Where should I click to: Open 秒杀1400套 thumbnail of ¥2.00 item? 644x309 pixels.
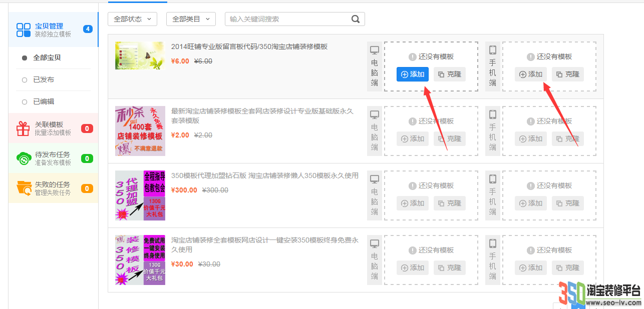point(140,131)
